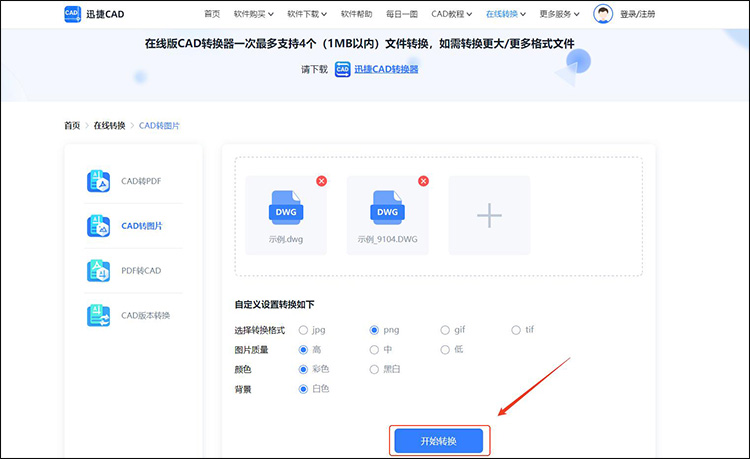Switch to CAD转PDF conversion

[x=141, y=181]
